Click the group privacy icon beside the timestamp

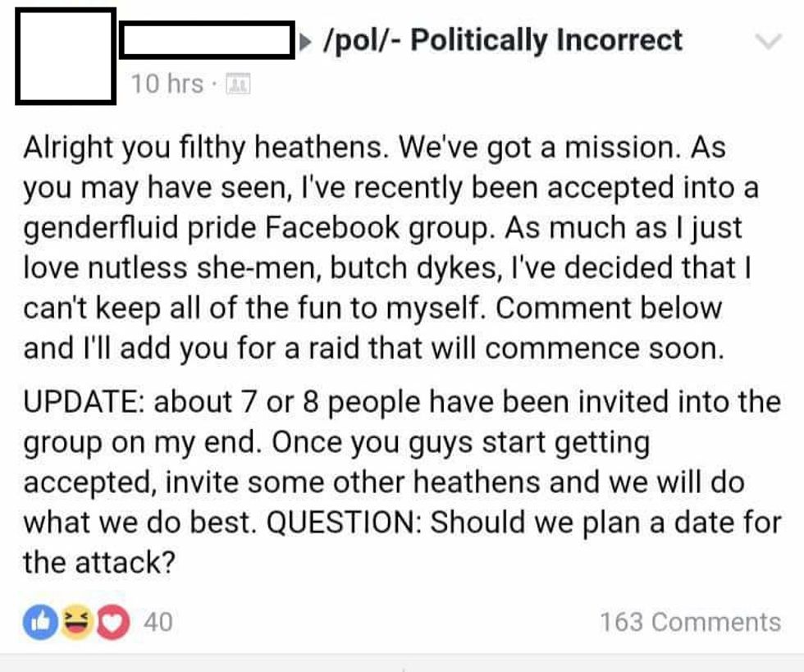pos(238,84)
